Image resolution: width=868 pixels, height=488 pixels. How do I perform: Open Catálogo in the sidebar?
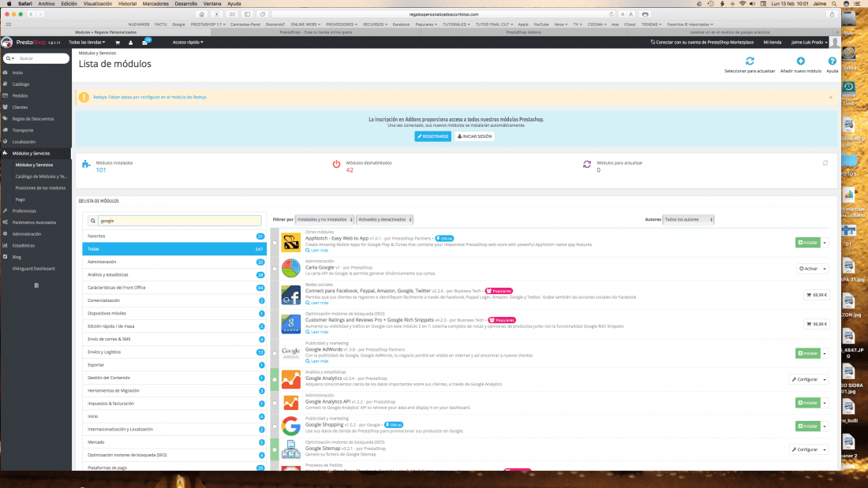click(21, 84)
